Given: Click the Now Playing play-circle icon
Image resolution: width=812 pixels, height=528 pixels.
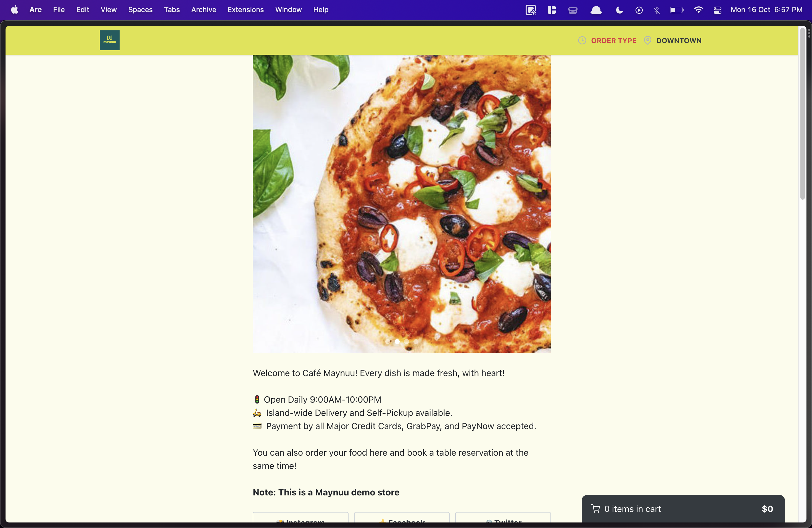Looking at the screenshot, I should [x=639, y=10].
